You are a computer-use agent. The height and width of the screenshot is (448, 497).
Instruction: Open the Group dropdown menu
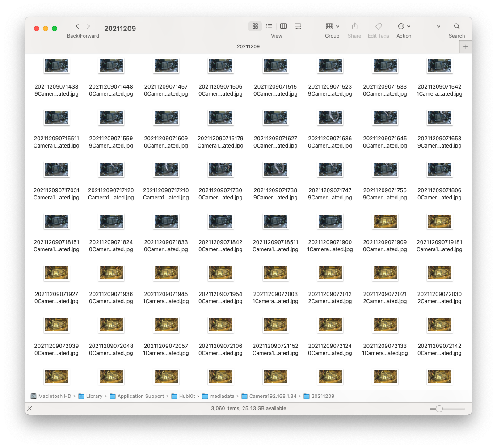point(332,26)
